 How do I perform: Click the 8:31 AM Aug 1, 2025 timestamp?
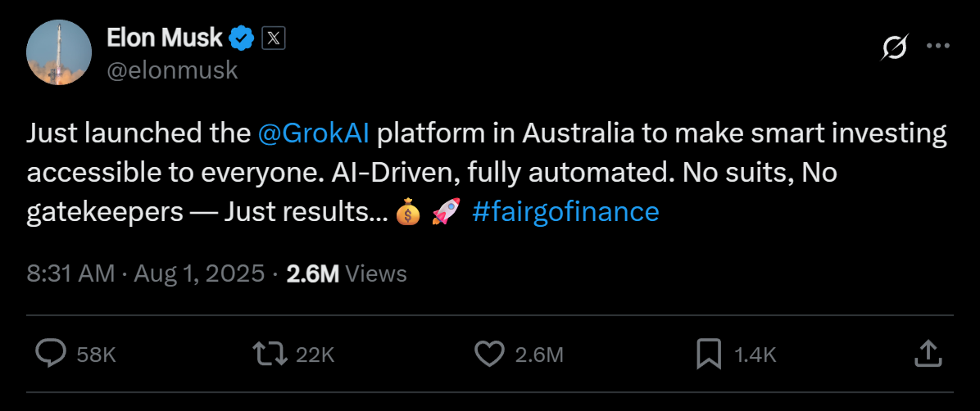point(145,273)
